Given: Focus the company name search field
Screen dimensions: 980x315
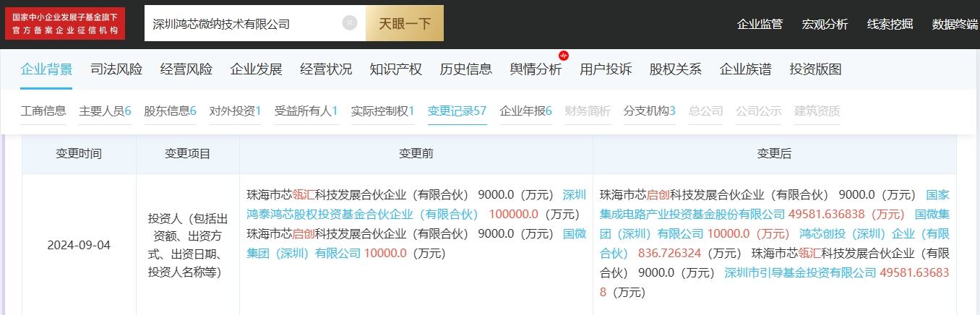Looking at the screenshot, I should click(242, 24).
